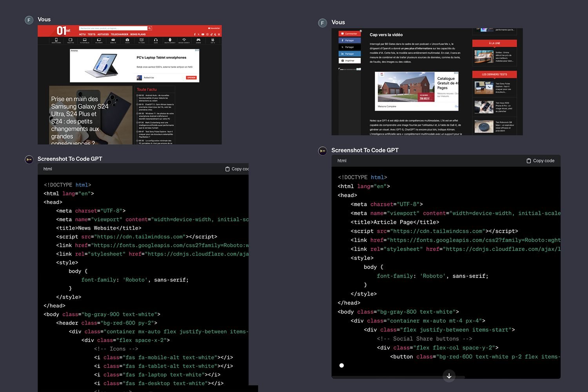Open the Test Roborock Q8 Max+ thumbnail

point(484,126)
